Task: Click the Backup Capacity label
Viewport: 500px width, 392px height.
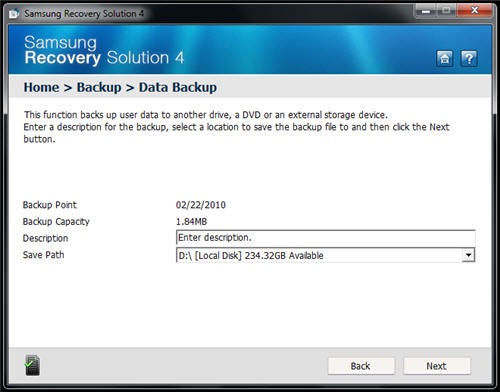Action: pyautogui.click(x=56, y=222)
